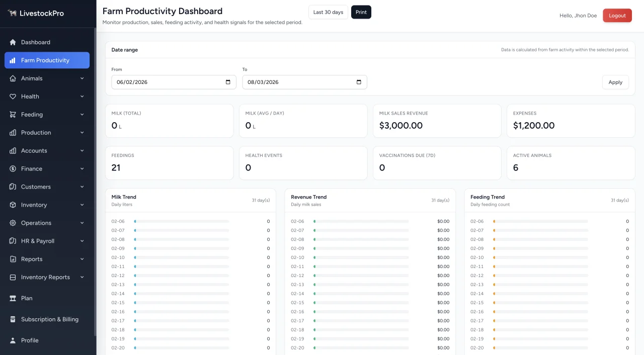Expand the HR & Payroll submenu chevron
This screenshot has width=644, height=355.
82,241
